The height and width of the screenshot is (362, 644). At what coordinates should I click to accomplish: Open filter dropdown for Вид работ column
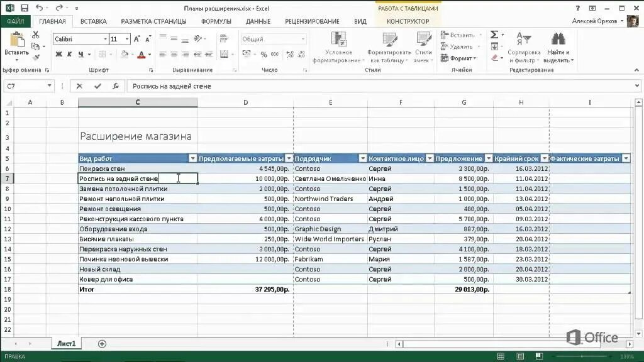(192, 158)
